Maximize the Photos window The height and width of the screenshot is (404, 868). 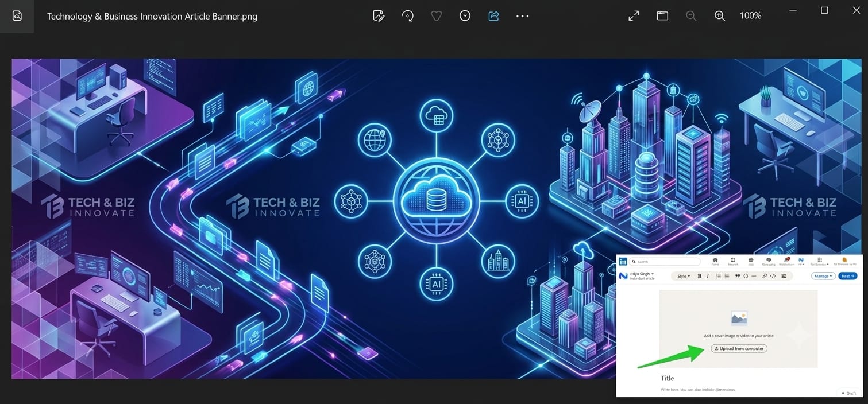(824, 10)
